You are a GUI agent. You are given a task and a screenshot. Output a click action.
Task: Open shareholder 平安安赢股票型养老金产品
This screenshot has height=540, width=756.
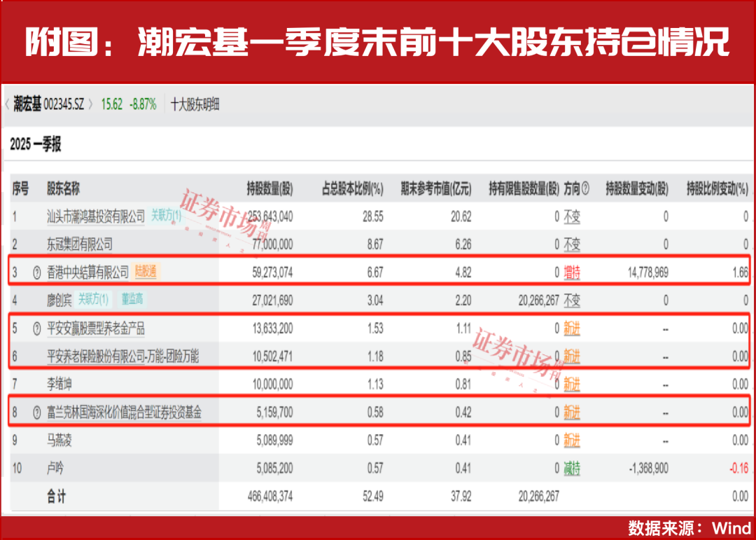tap(95, 328)
